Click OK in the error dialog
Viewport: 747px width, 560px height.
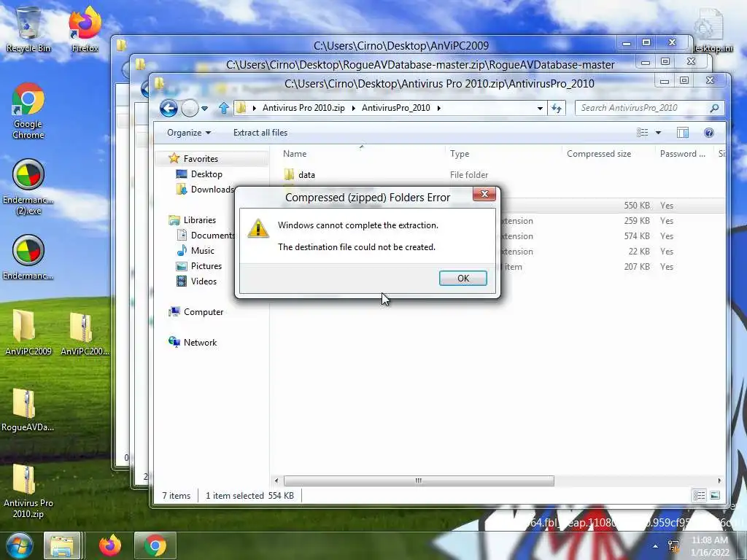463,279
